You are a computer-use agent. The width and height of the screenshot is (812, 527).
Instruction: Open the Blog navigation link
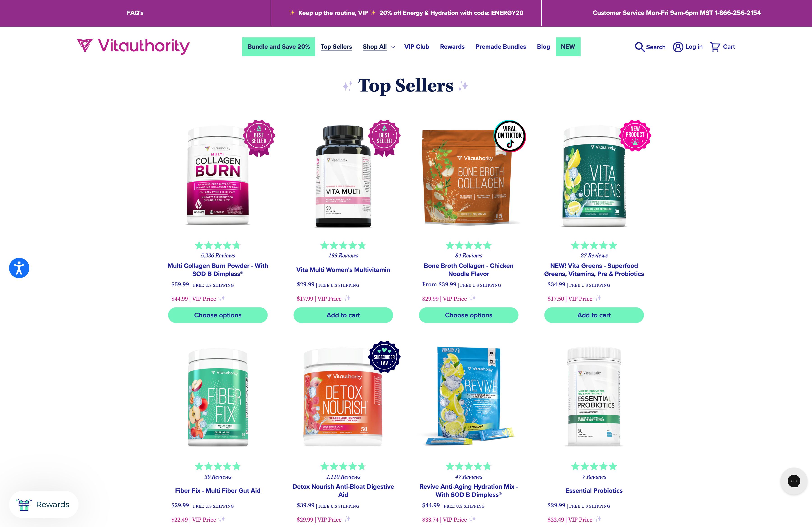[x=543, y=47]
